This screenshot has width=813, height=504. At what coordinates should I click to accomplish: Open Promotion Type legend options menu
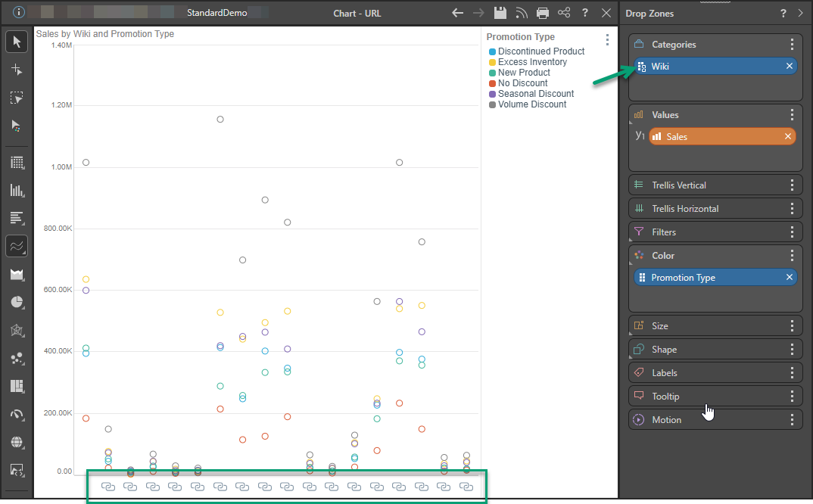[x=607, y=40]
